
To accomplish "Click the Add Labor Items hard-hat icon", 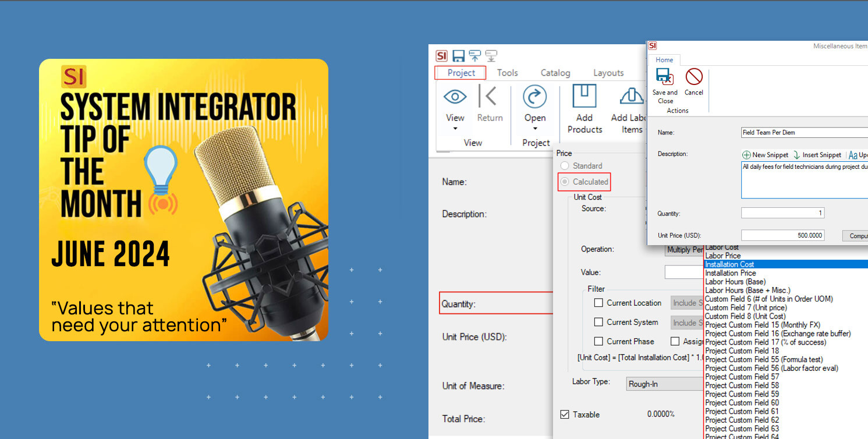I will click(631, 96).
